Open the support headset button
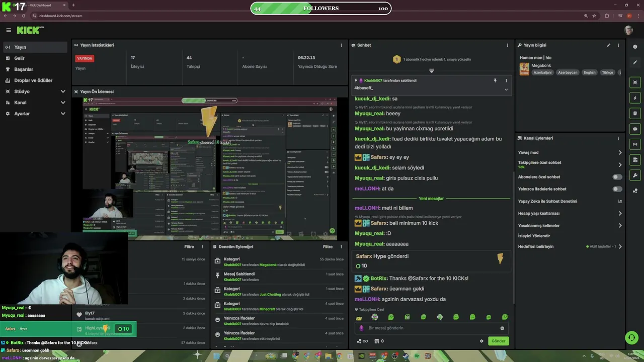The width and height of the screenshot is (644, 362). 631,337
